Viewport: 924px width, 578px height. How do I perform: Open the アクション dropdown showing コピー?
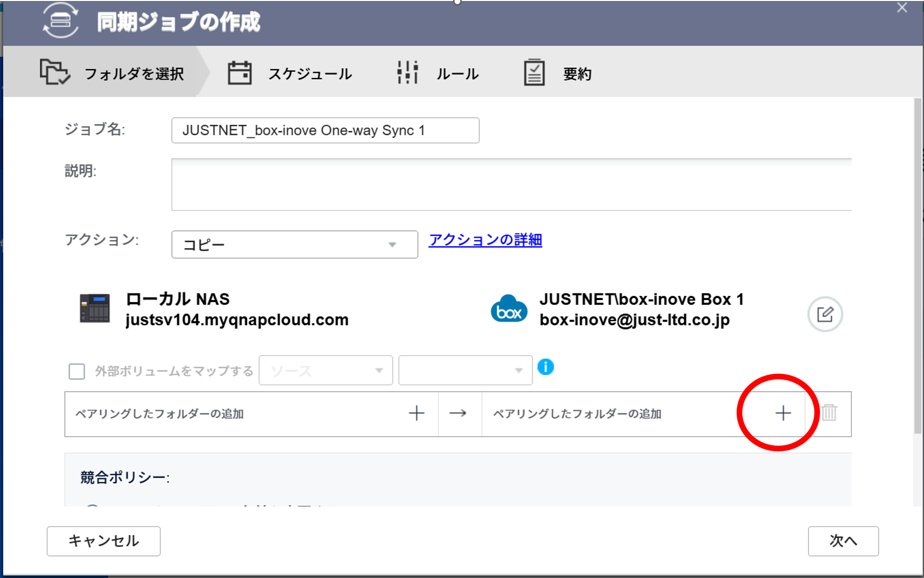click(x=294, y=244)
